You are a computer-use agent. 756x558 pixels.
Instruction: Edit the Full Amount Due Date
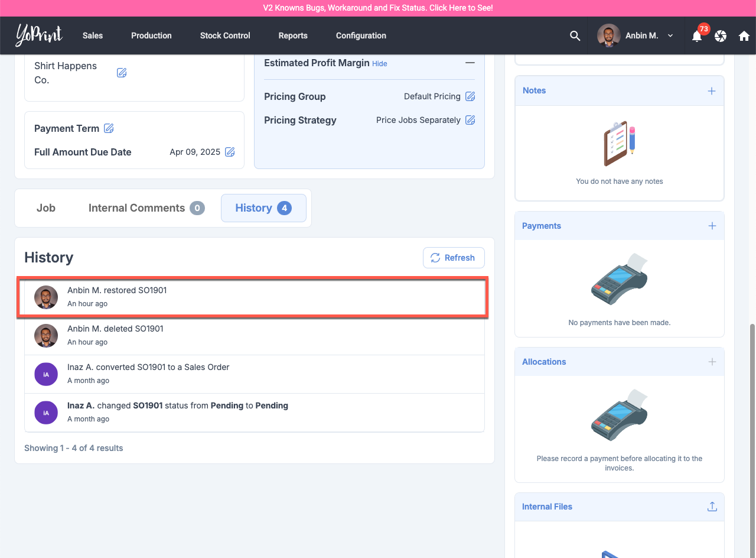230,152
